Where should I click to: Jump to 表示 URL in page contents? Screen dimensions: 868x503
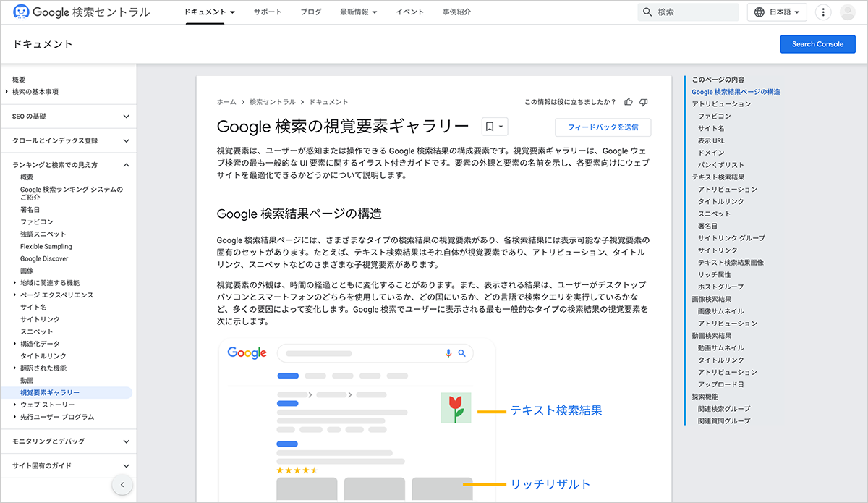pyautogui.click(x=711, y=140)
